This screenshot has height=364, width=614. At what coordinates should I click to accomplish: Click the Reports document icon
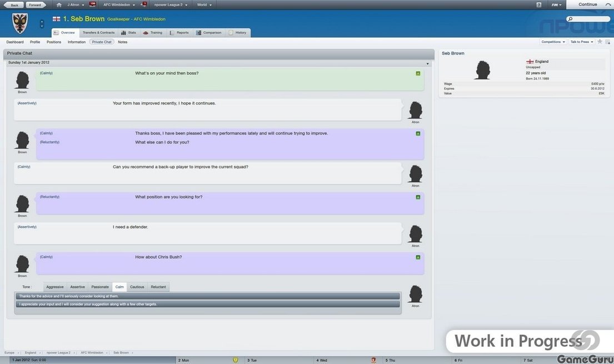coord(172,33)
